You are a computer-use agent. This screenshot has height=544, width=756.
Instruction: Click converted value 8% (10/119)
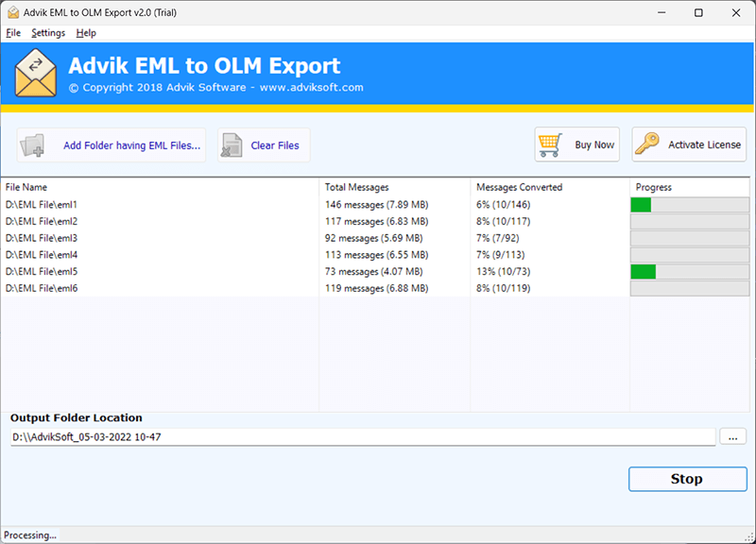pyautogui.click(x=504, y=288)
